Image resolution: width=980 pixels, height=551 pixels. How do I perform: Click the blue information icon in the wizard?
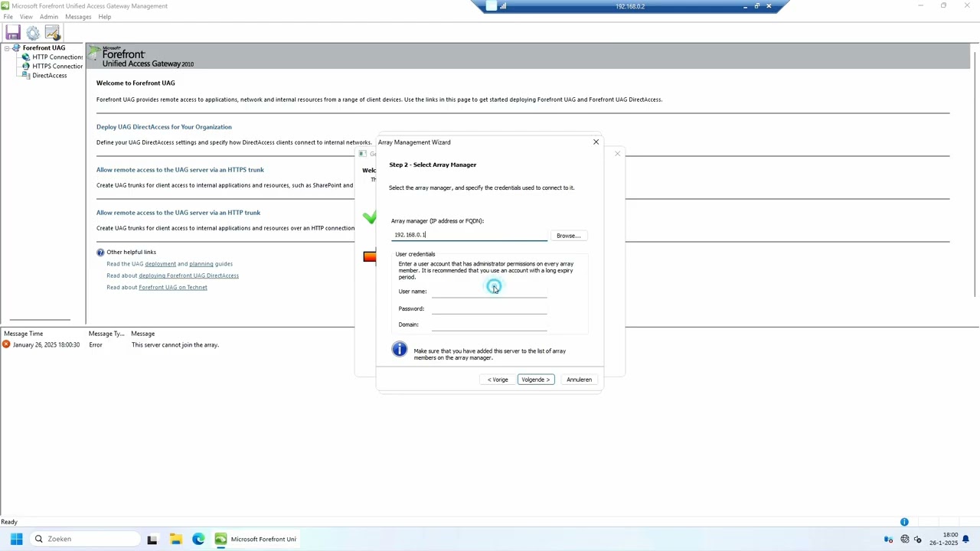400,350
